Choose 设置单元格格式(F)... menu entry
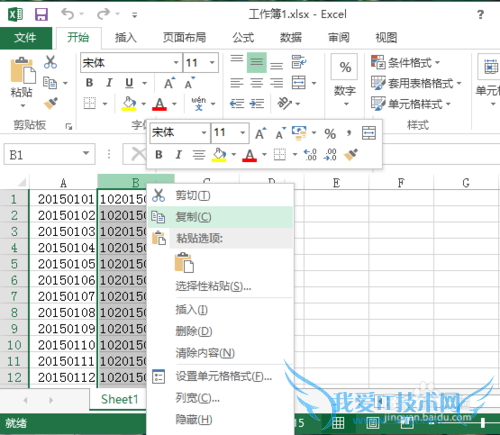Image resolution: width=500 pixels, height=435 pixels. (221, 376)
